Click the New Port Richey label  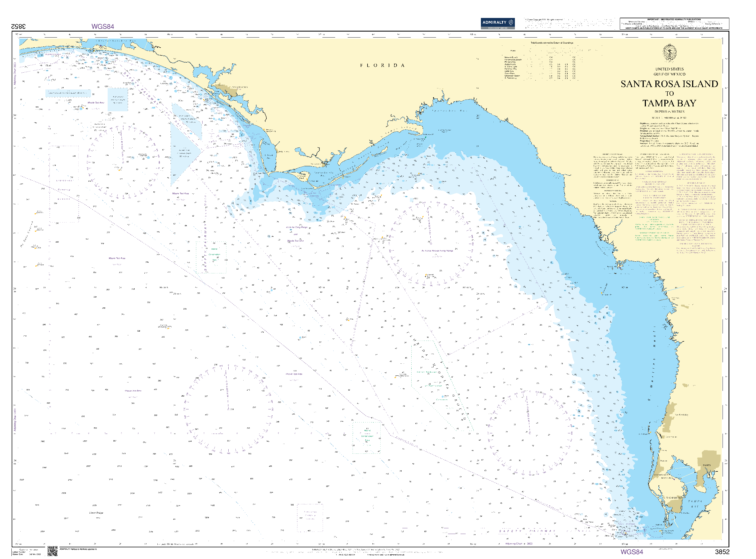point(681,415)
